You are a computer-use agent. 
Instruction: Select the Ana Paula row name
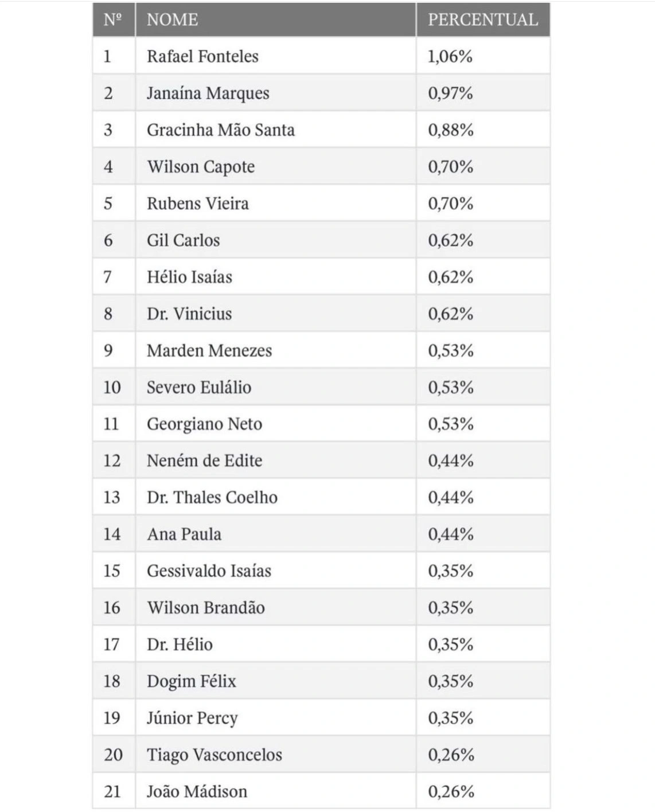[184, 534]
